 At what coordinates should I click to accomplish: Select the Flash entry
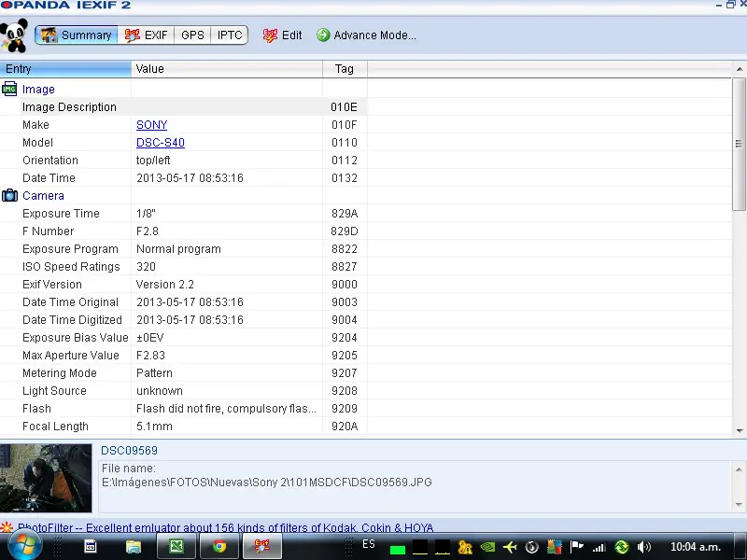(36, 409)
